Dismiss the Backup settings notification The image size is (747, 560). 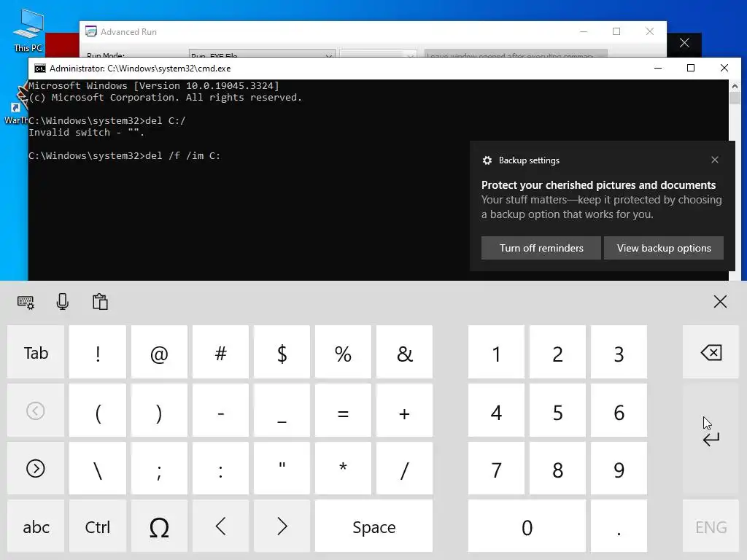715,160
